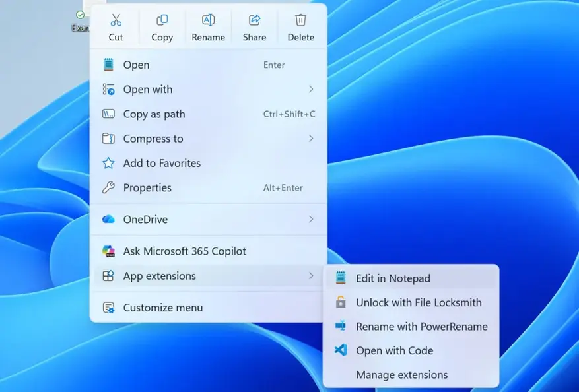Click the wrench icon beside Properties

point(108,187)
